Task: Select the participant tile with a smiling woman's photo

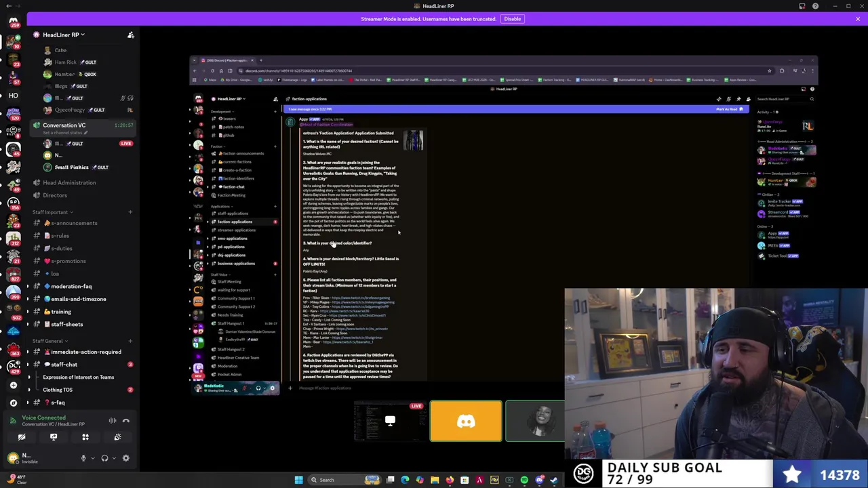Action: pos(535,421)
